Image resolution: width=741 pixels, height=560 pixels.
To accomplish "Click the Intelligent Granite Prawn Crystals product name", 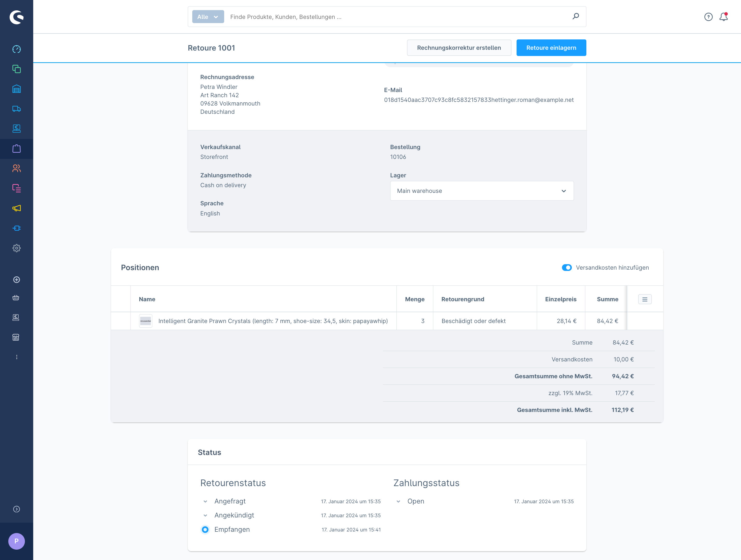I will (x=273, y=321).
